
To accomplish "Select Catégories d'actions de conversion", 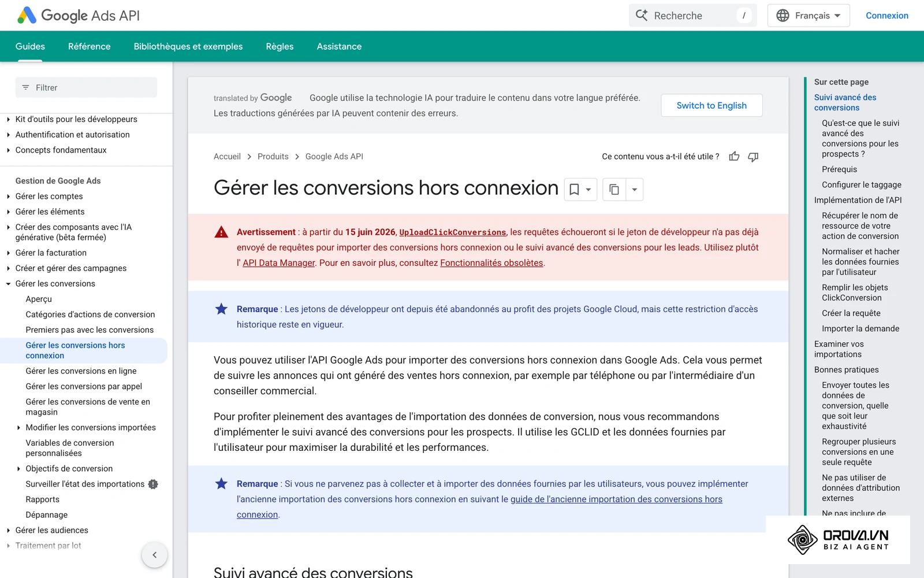I will (x=90, y=314).
